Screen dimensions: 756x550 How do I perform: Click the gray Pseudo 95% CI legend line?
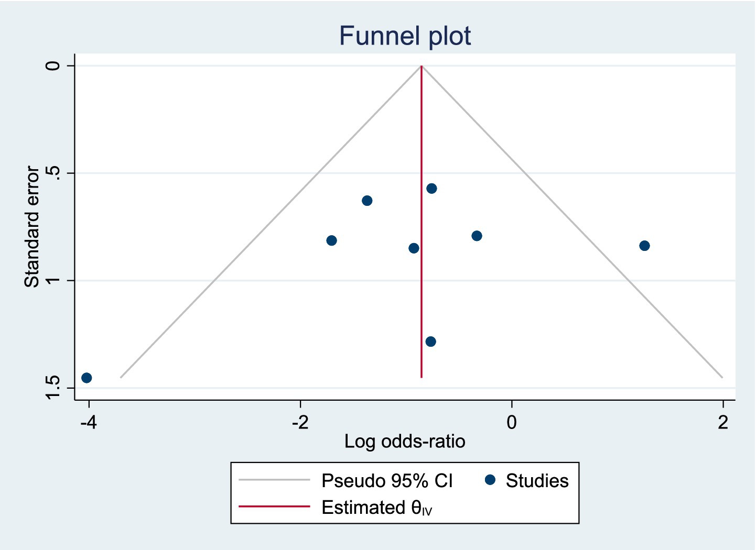tap(274, 480)
